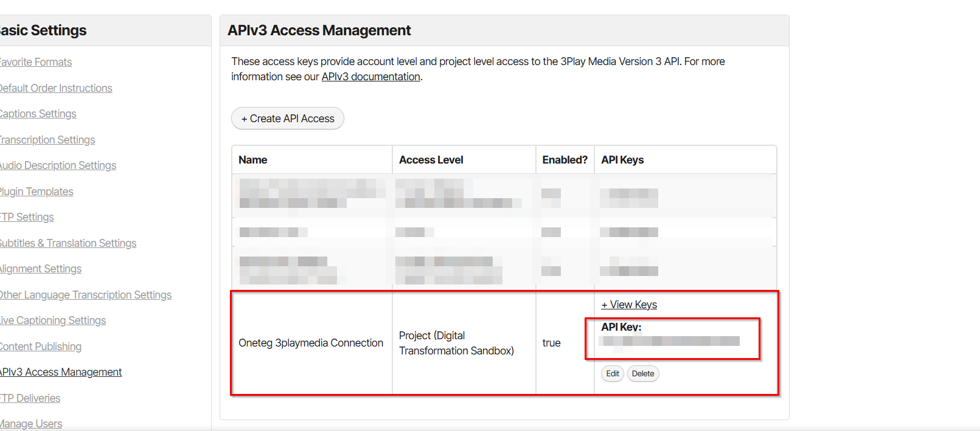Open Live Captioning Settings
980x431 pixels.
pyautogui.click(x=53, y=320)
